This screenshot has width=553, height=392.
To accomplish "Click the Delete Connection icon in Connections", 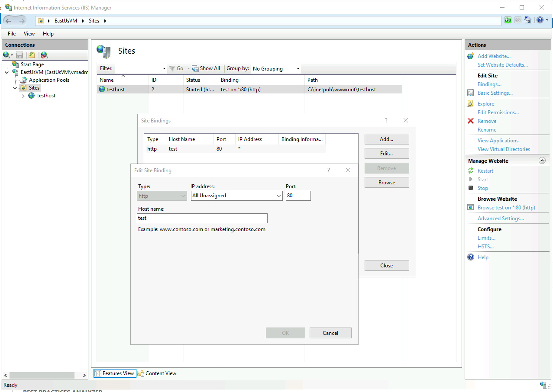I will click(x=44, y=55).
